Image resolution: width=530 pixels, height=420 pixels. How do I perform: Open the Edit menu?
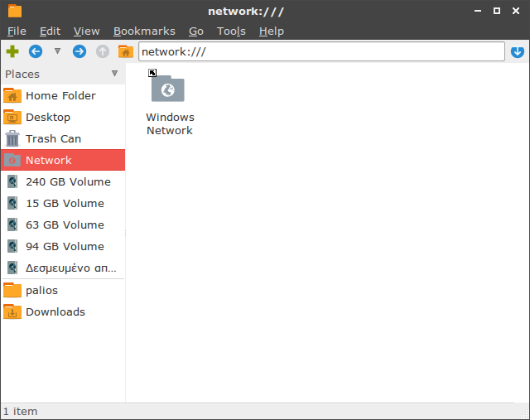pos(50,31)
